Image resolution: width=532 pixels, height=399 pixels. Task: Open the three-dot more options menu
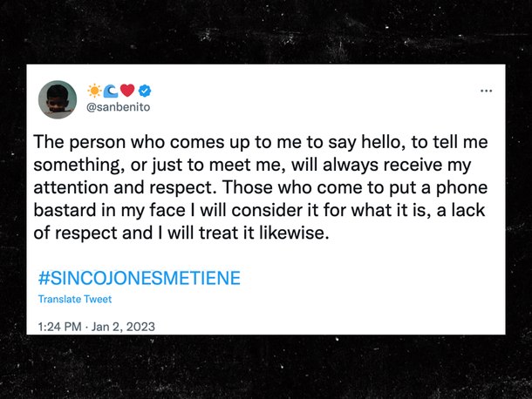click(486, 91)
